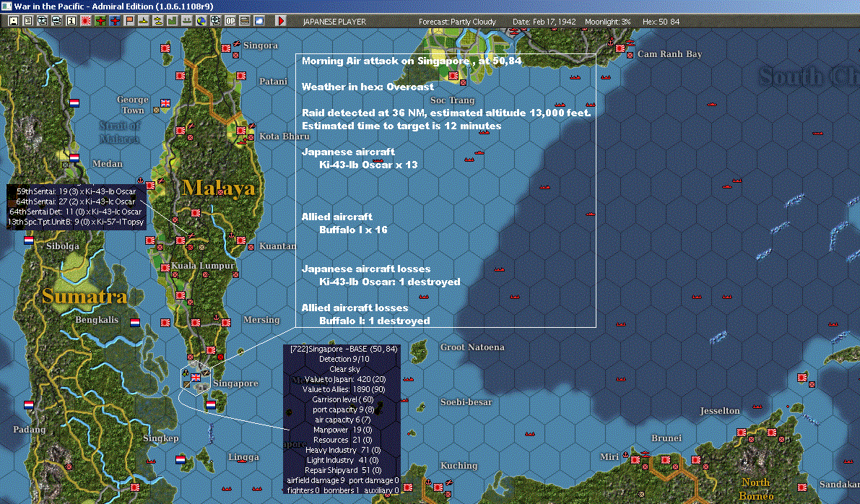Click the 'Garrison level (60)' tooltip line

click(343, 399)
